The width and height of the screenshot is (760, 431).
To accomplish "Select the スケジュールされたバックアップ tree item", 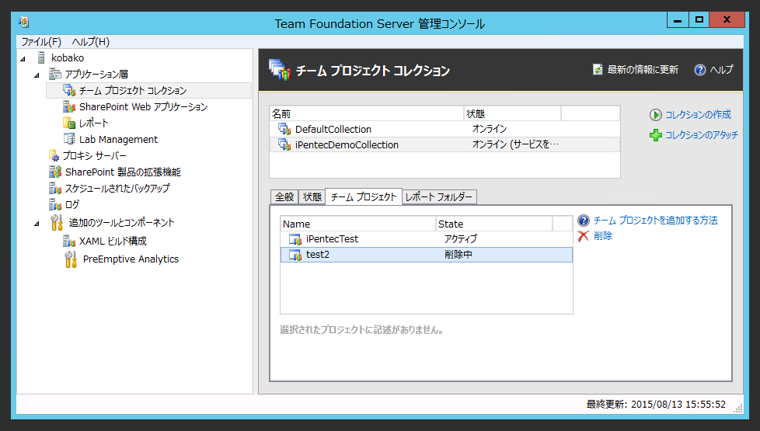I will (117, 188).
